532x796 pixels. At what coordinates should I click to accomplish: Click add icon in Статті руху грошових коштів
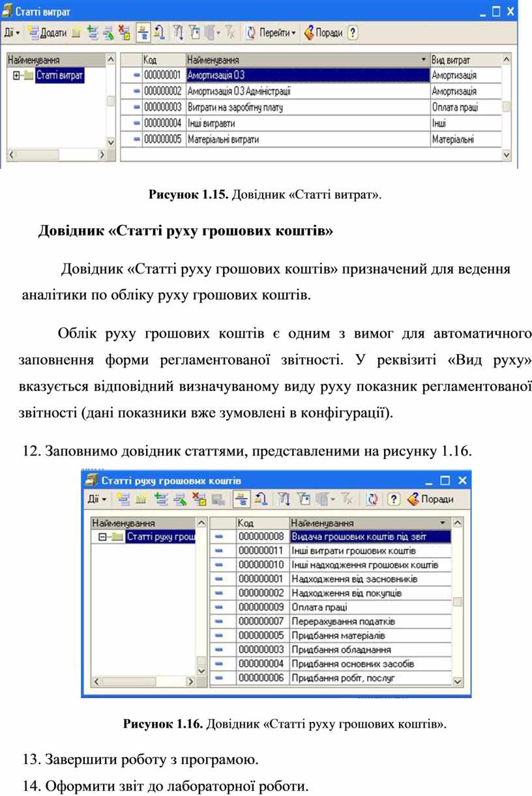122,499
